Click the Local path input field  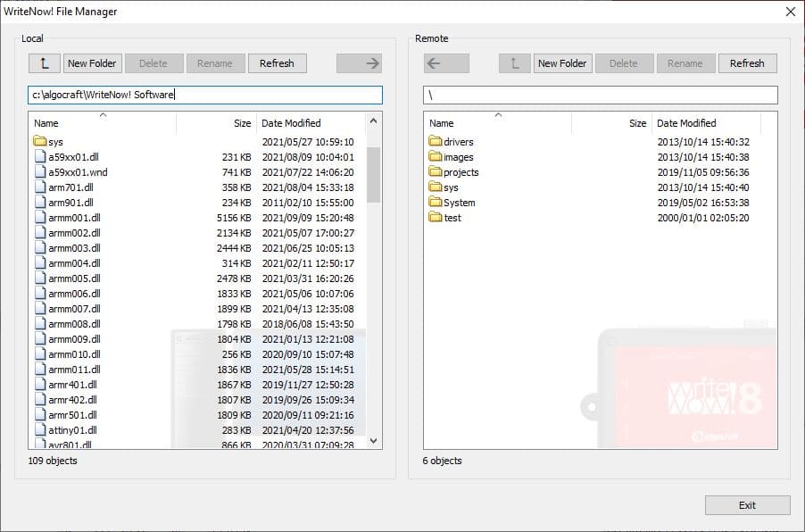pyautogui.click(x=205, y=95)
